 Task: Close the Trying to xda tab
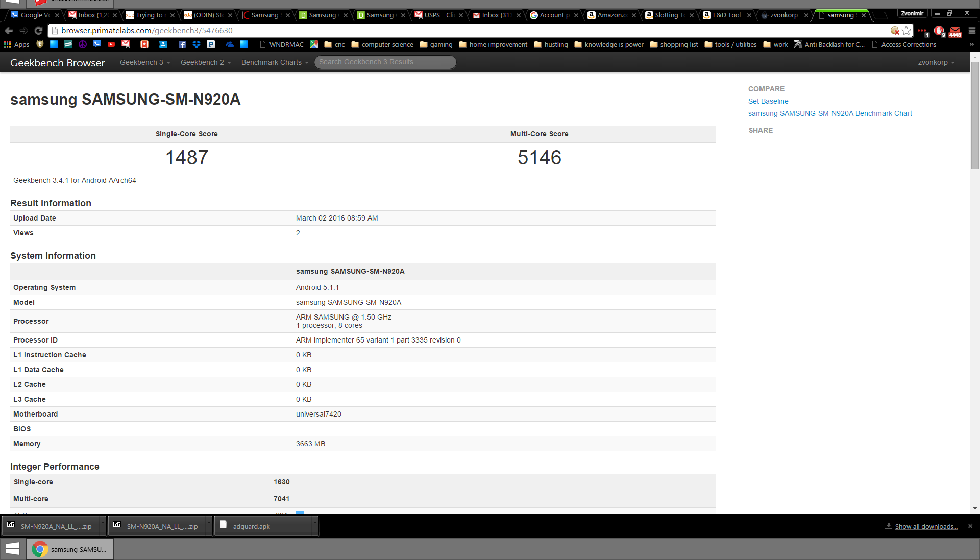[x=173, y=15]
